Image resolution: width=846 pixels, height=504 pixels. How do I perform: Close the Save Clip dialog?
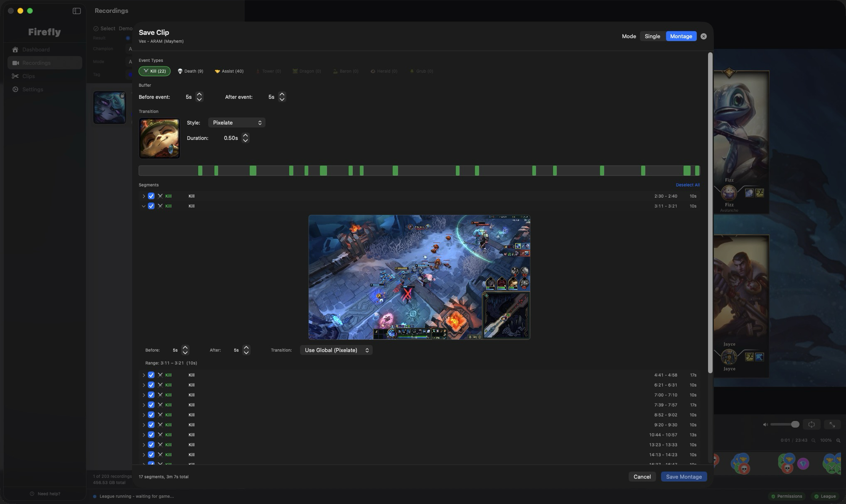click(x=703, y=36)
